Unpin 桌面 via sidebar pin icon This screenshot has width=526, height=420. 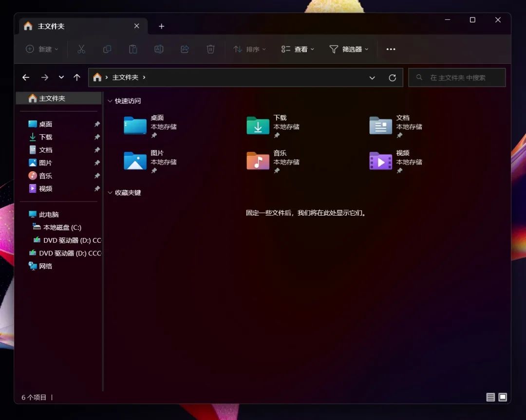coord(97,124)
